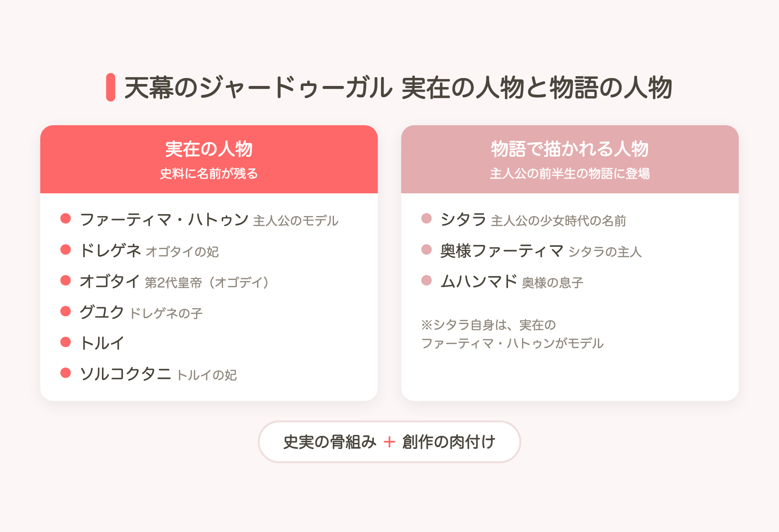Click the pink bullet beside 奥様ファーティマ
Screen dimensions: 779x532
427,249
